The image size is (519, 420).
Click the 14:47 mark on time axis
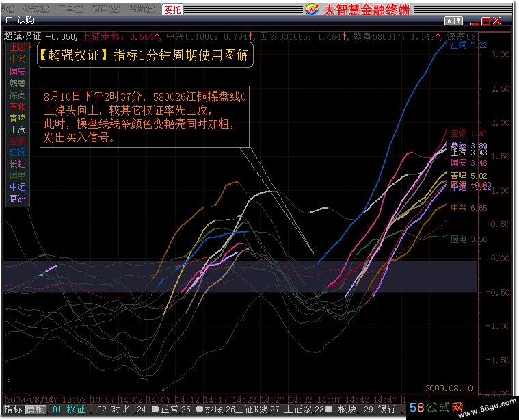coord(386,399)
